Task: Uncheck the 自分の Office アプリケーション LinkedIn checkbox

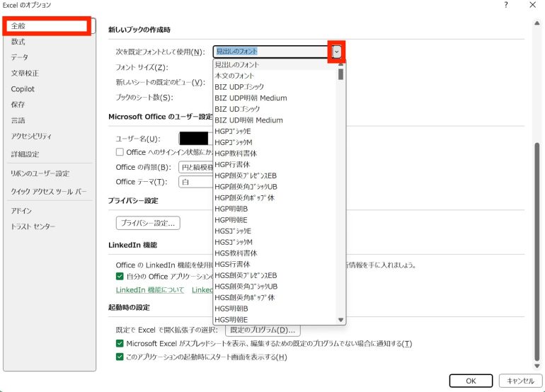Action: point(120,276)
